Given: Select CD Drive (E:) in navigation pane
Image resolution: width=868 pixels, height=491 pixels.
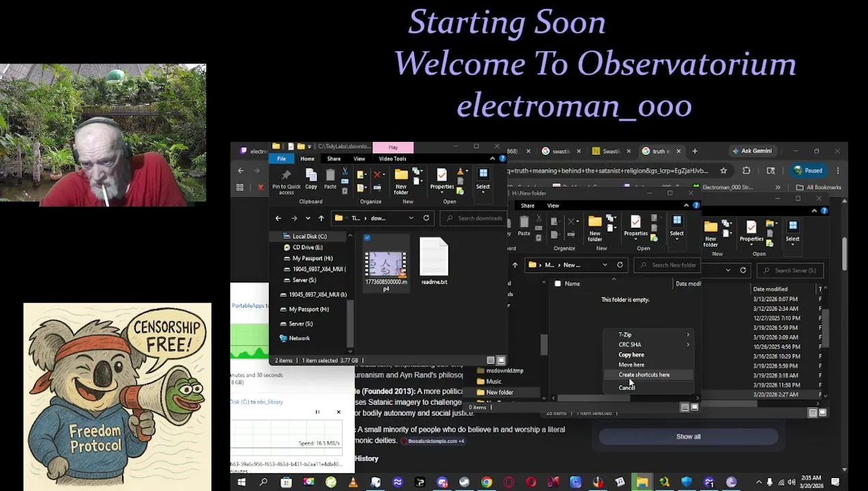Looking at the screenshot, I should (x=307, y=248).
